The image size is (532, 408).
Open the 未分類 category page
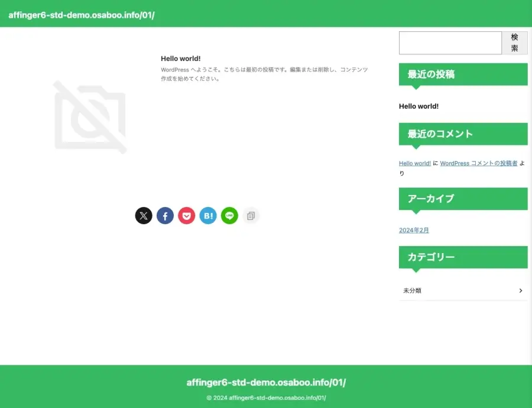tap(412, 290)
